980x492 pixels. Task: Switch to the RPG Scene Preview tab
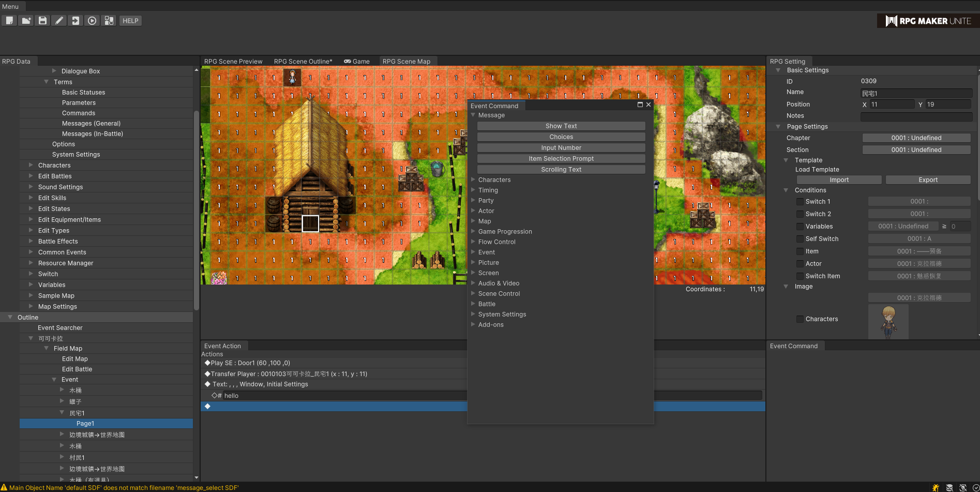coord(233,61)
